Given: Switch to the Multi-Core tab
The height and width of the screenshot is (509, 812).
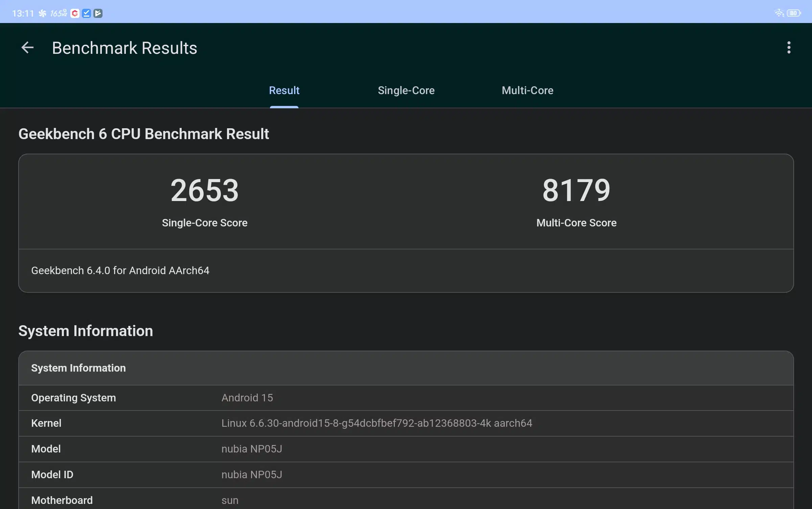Looking at the screenshot, I should (x=527, y=90).
